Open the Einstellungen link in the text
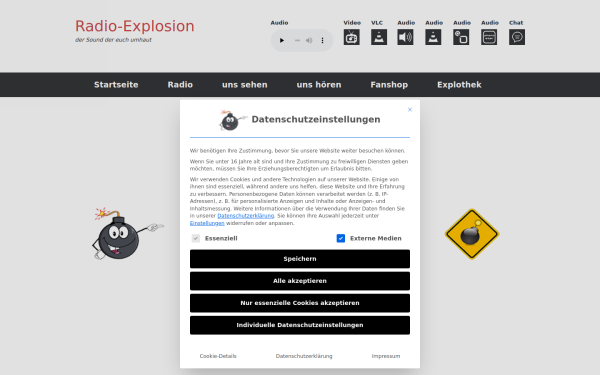Viewport: 600px width, 375px height. pos(207,223)
